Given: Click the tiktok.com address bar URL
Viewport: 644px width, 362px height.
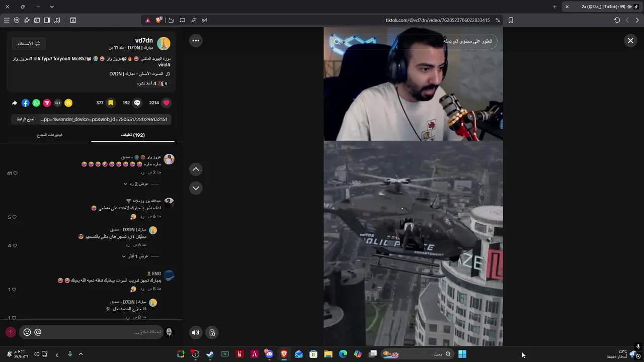Looking at the screenshot, I should tap(437, 20).
